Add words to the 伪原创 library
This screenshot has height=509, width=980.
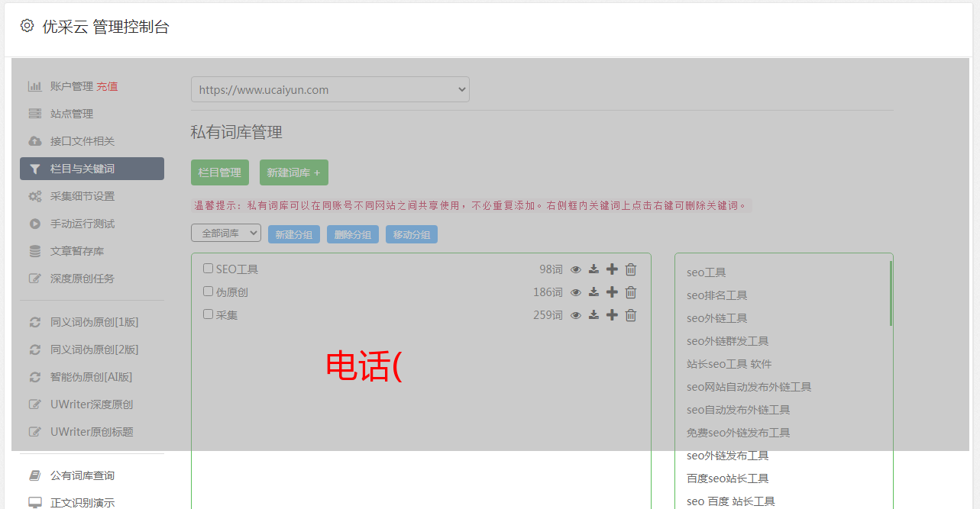tap(612, 292)
